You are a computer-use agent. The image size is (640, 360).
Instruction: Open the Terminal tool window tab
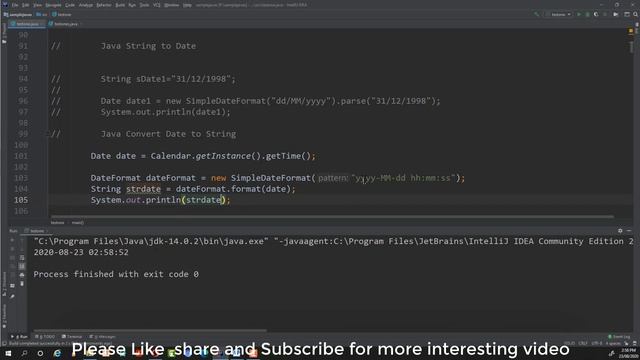point(72,337)
